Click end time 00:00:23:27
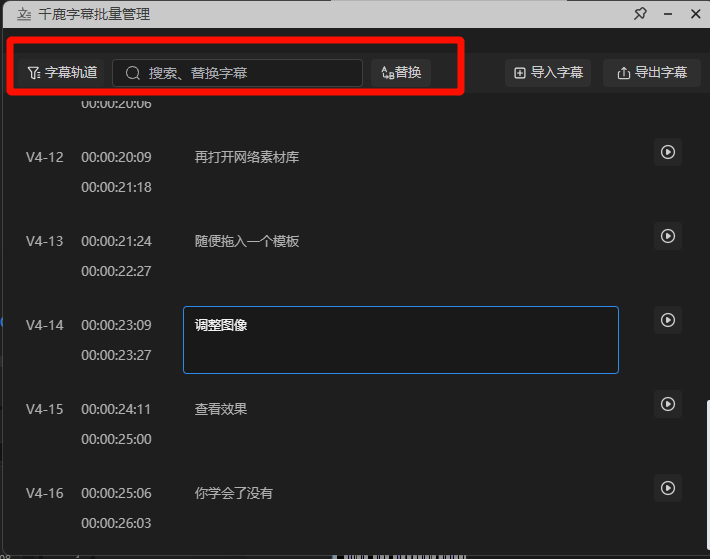This screenshot has height=559, width=710. (x=116, y=355)
